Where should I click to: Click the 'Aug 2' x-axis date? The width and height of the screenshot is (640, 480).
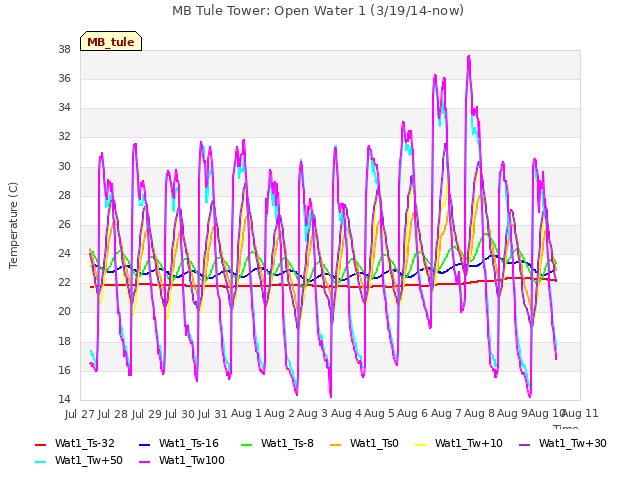pyautogui.click(x=279, y=414)
